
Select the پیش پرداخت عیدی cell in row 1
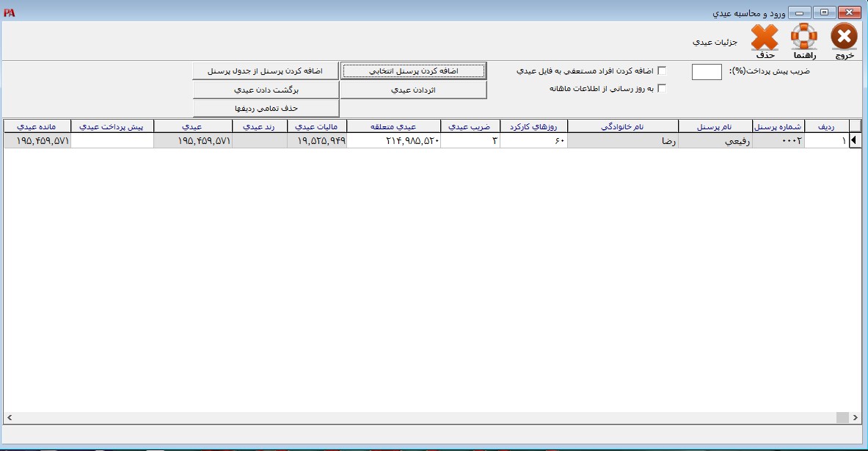point(112,141)
